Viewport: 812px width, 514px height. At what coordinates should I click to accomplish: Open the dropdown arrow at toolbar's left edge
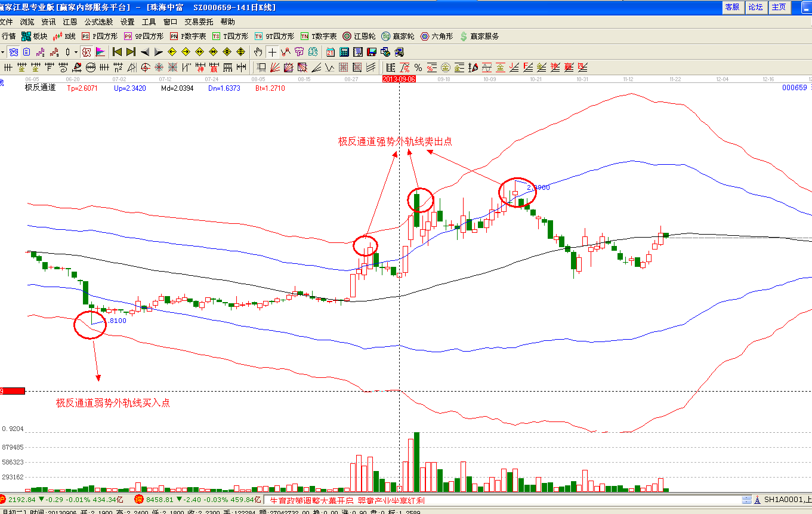coord(3,52)
